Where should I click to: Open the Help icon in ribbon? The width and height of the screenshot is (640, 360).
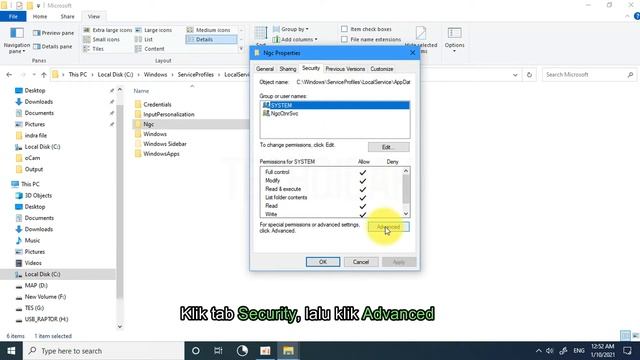[637, 16]
